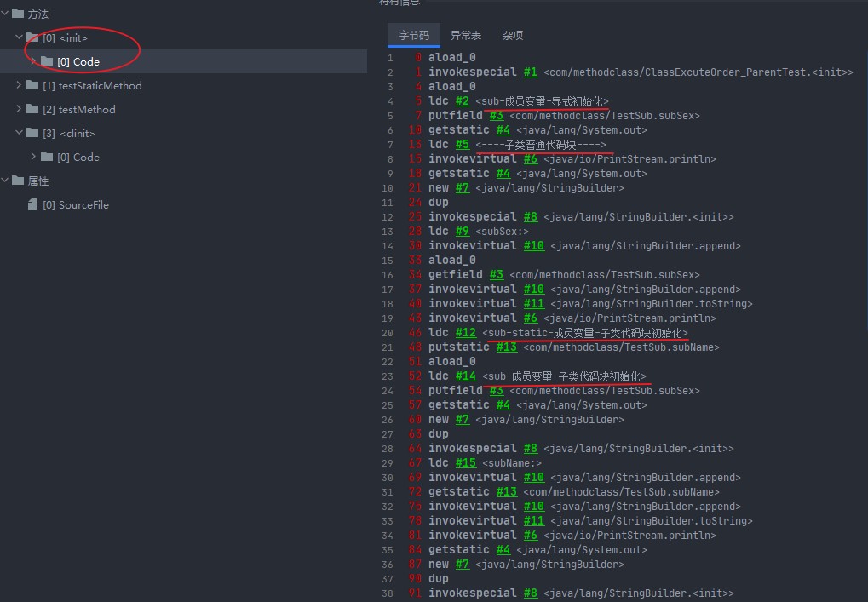The height and width of the screenshot is (602, 868).
Task: Click the dup instruction on line 27
Action: click(x=438, y=433)
